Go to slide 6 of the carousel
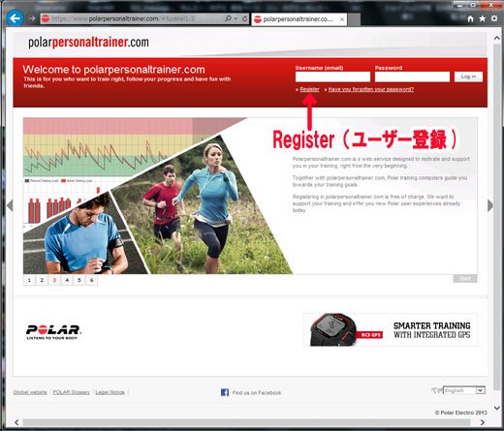Viewport: 504px width, 431px height. (92, 280)
